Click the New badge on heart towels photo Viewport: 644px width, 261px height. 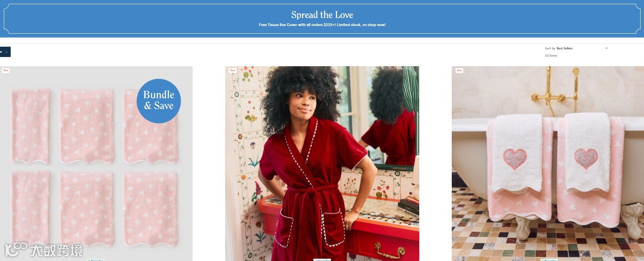click(x=459, y=70)
